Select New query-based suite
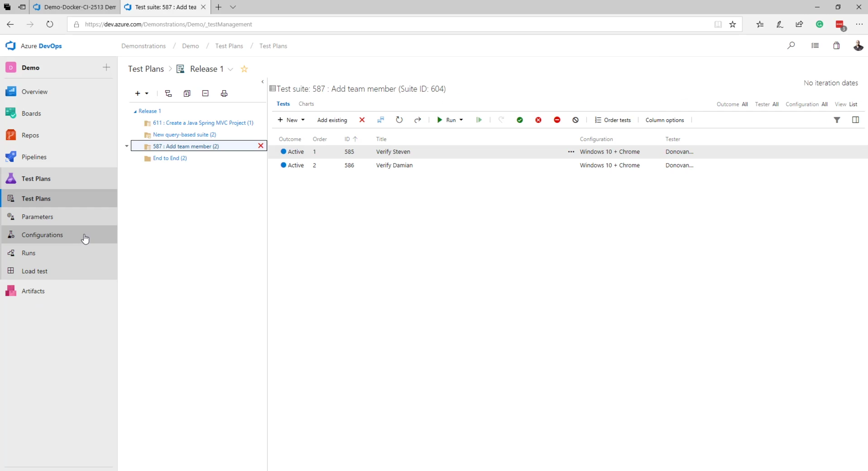The width and height of the screenshot is (868, 471). coord(184,135)
